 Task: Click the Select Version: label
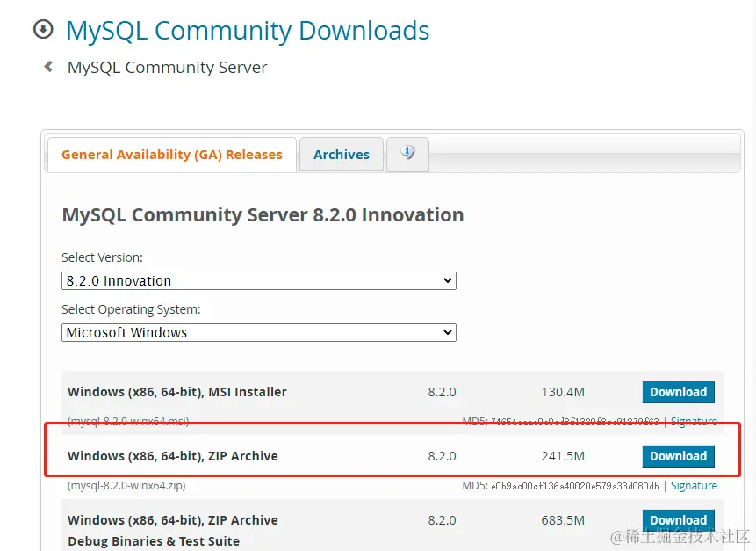102,257
